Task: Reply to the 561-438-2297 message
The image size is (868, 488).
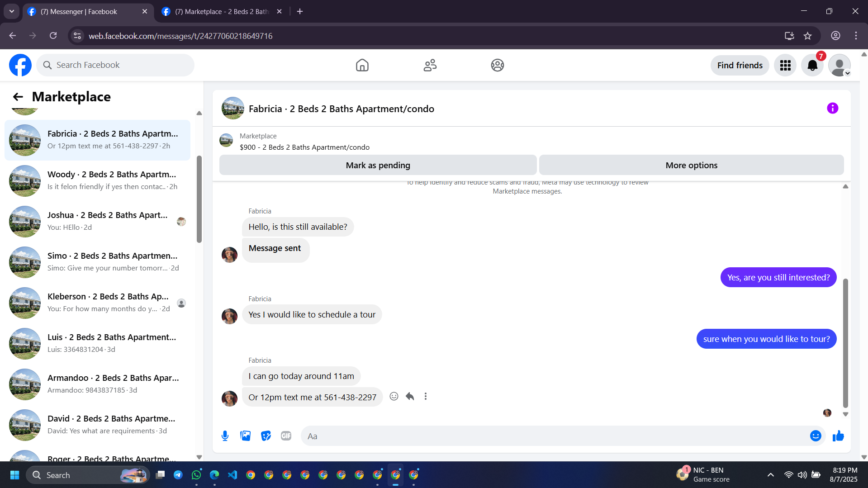Action: 410,397
